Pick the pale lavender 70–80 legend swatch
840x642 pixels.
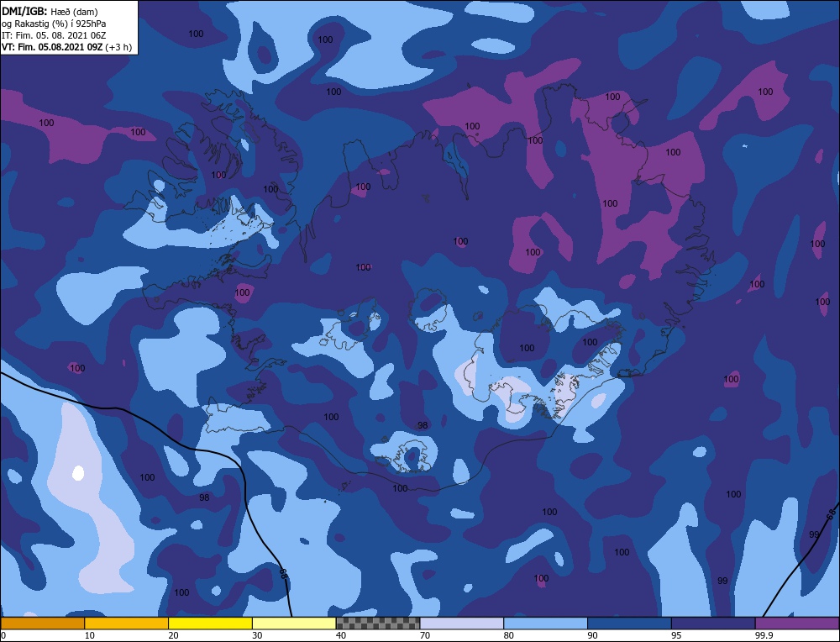click(x=462, y=624)
